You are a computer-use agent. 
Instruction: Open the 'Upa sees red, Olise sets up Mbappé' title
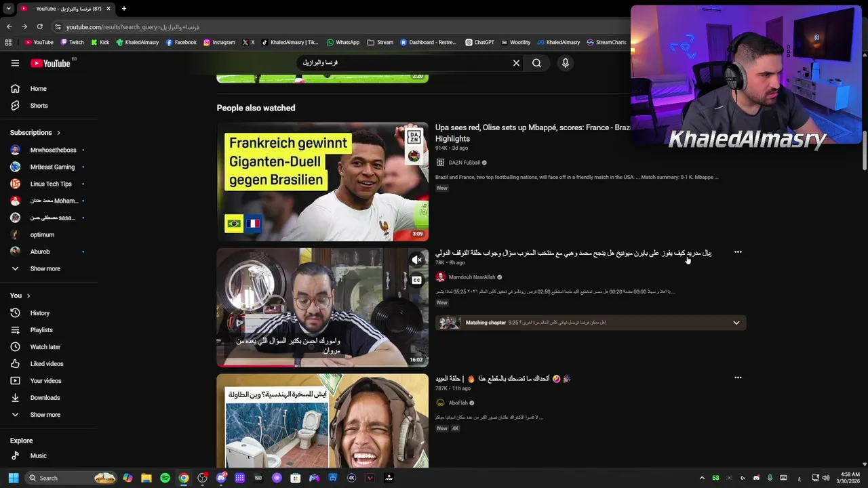(533, 133)
